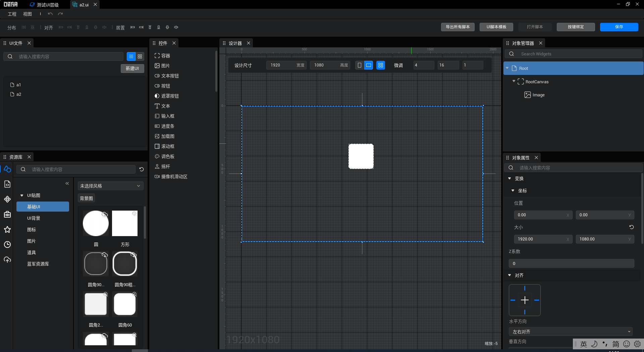Collapse the 变换 properties section
Viewport: 644px width, 352px height.
pos(509,178)
